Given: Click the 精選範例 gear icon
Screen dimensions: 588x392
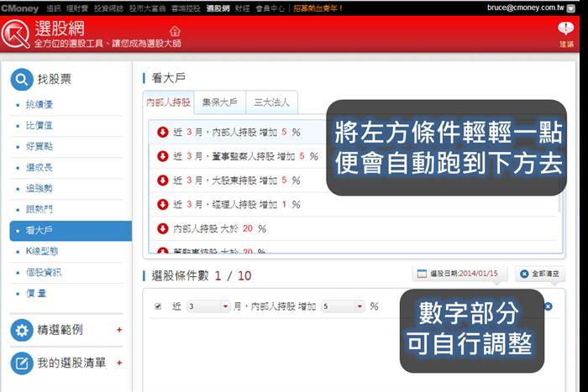Looking at the screenshot, I should coord(22,330).
